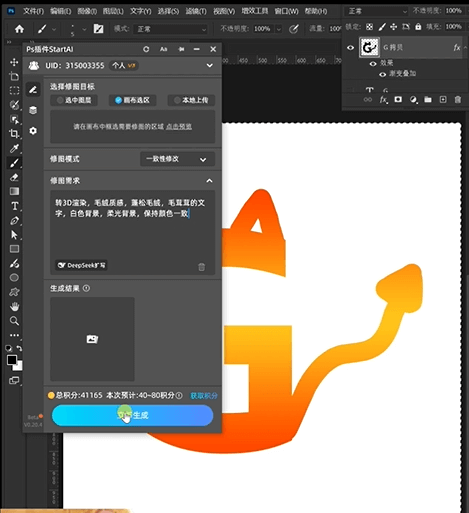This screenshot has width=469, height=513.
Task: Select the 画布选区 radio option
Action: tap(132, 100)
